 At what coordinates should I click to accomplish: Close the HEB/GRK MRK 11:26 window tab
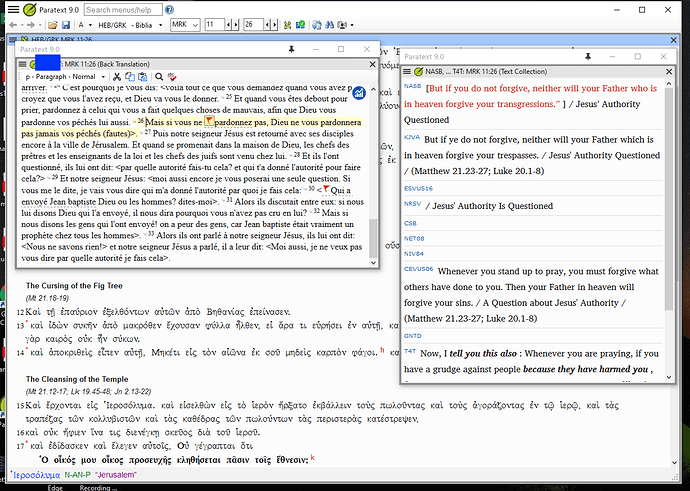tap(673, 40)
